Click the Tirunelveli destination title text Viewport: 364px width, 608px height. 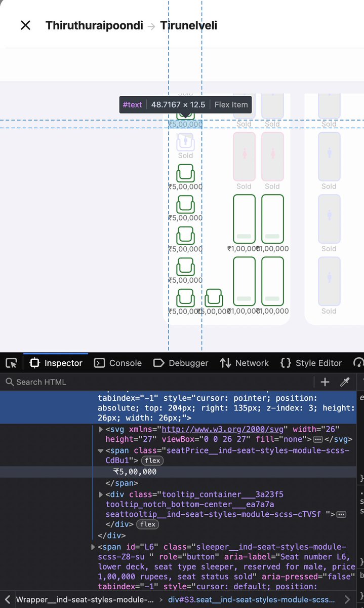[189, 25]
